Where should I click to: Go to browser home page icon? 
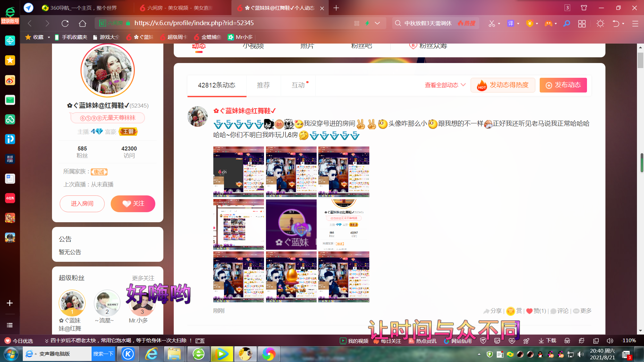point(83,23)
